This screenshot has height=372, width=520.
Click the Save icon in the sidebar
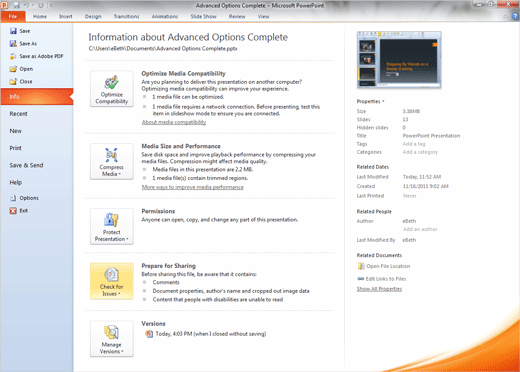(x=13, y=31)
